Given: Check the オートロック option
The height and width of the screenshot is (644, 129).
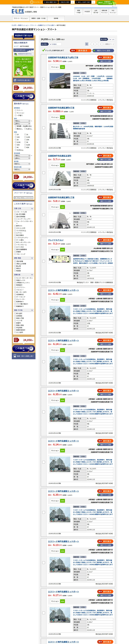Looking at the screenshot, I should tap(15, 297).
